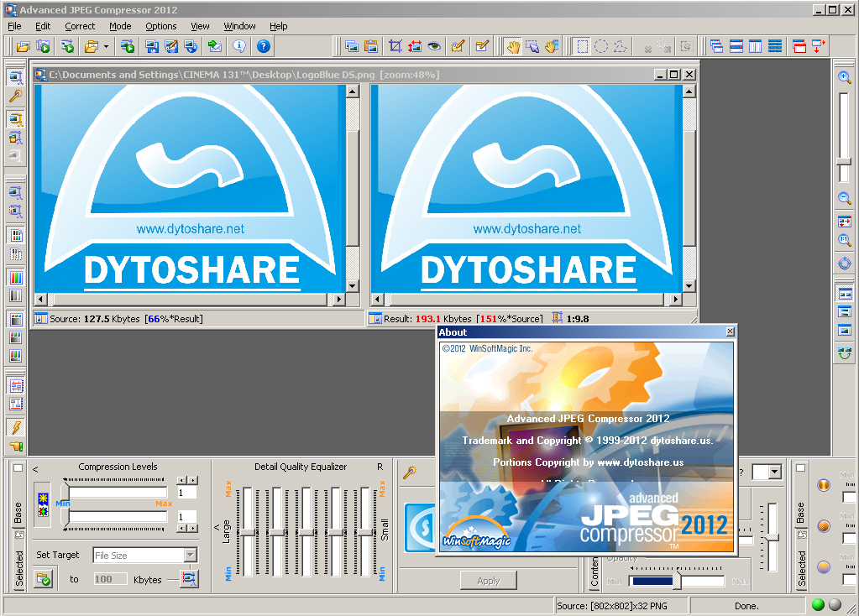Click the source image vertical scrollbar down arrow
This screenshot has width=859, height=616.
[x=353, y=286]
